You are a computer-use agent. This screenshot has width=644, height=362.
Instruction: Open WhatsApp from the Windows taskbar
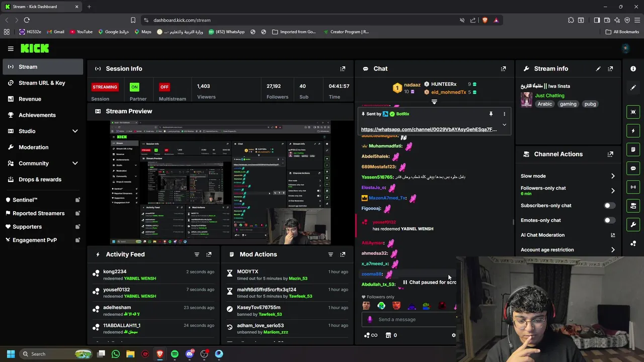click(x=116, y=354)
